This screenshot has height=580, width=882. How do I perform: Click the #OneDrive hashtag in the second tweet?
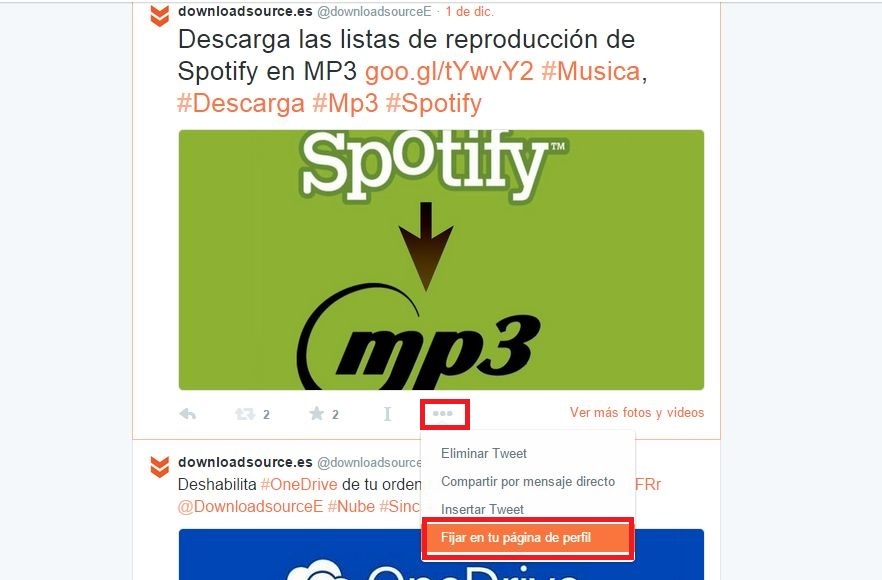[x=299, y=484]
